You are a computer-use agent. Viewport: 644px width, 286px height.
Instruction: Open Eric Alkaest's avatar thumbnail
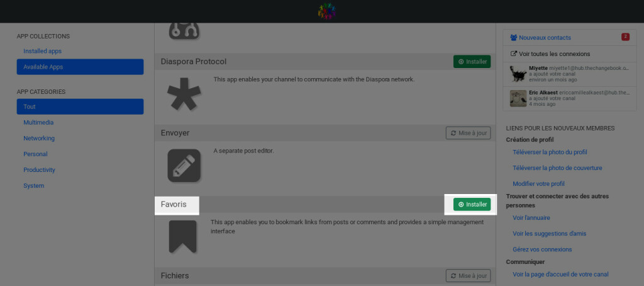(518, 98)
